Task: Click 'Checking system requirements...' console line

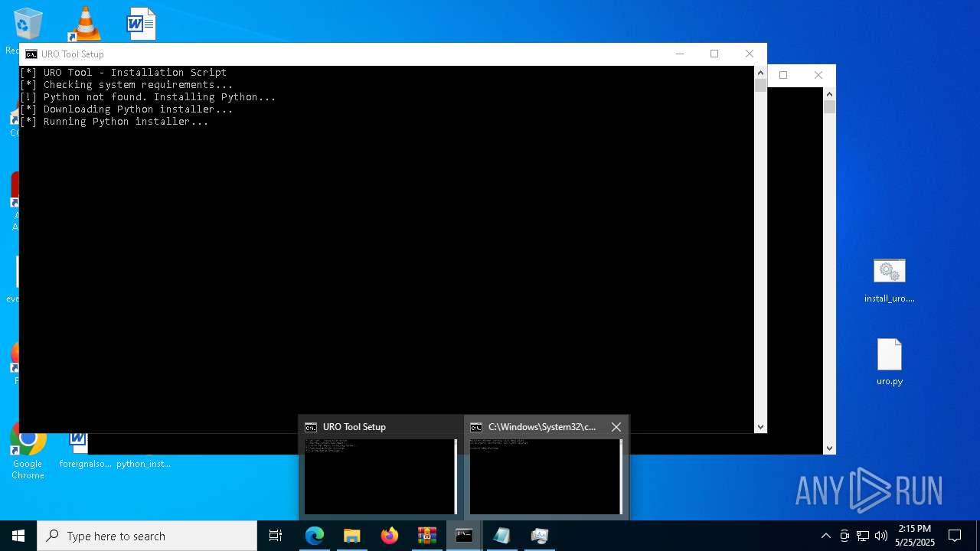Action: pyautogui.click(x=126, y=85)
